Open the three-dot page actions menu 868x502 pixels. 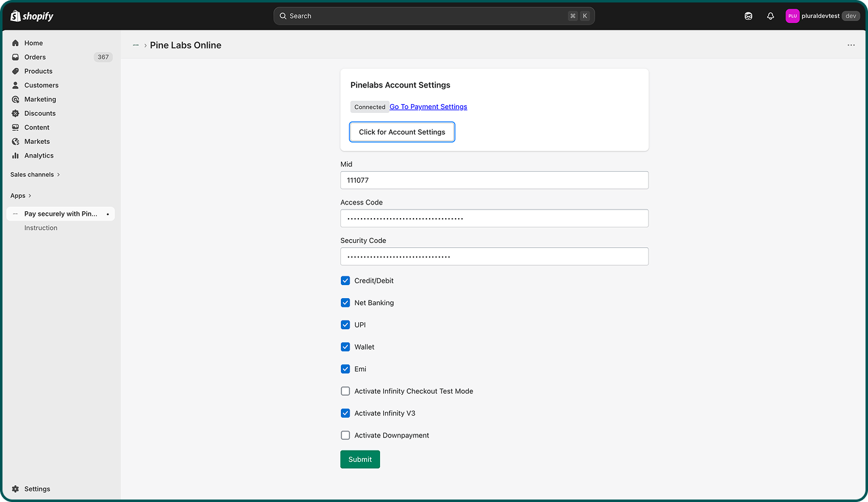(x=851, y=45)
